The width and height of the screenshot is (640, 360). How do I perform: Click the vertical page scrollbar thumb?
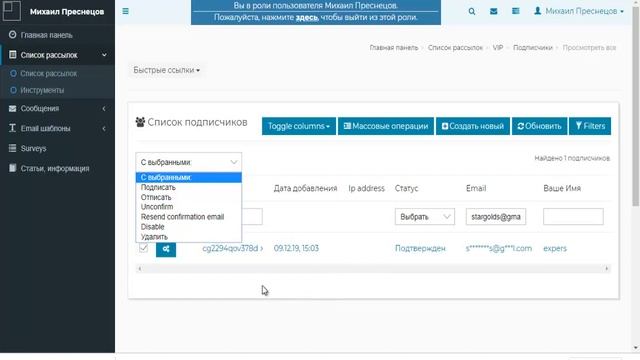pos(636,106)
